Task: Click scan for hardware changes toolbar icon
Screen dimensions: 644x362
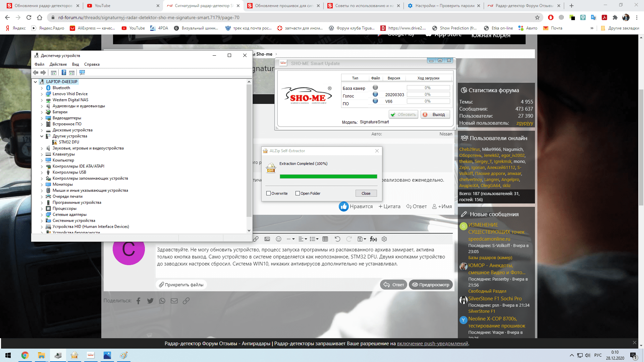Action: pos(82,72)
